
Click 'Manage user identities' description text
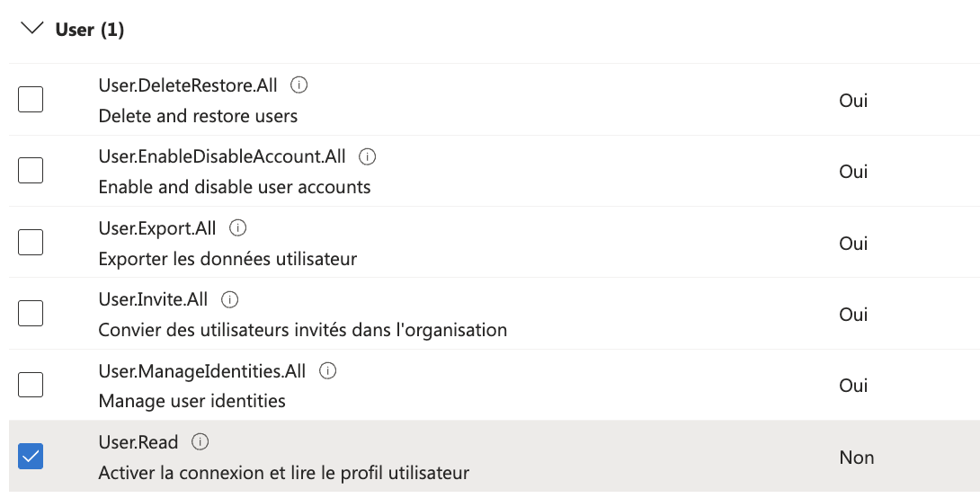point(192,401)
